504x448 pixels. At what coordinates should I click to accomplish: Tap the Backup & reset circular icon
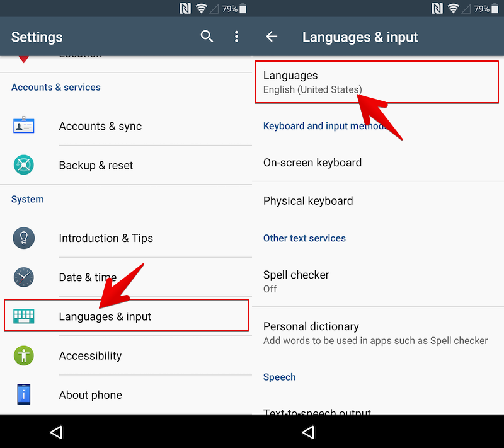click(23, 165)
